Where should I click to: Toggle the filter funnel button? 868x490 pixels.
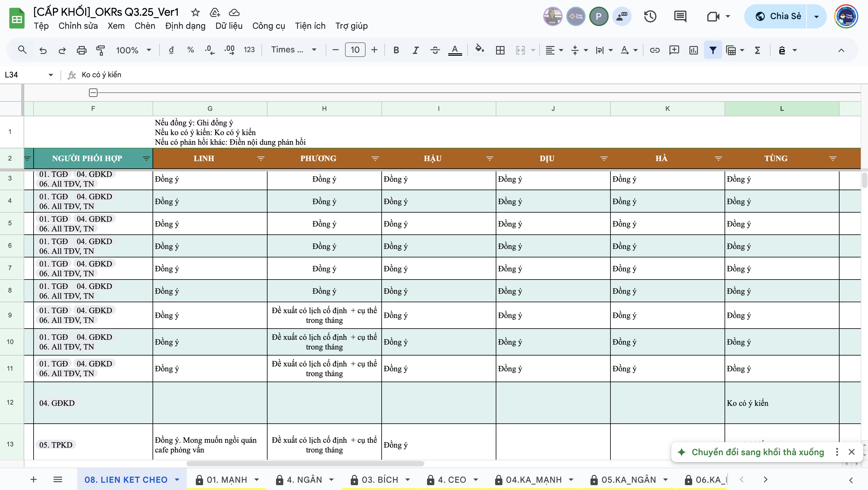point(713,50)
